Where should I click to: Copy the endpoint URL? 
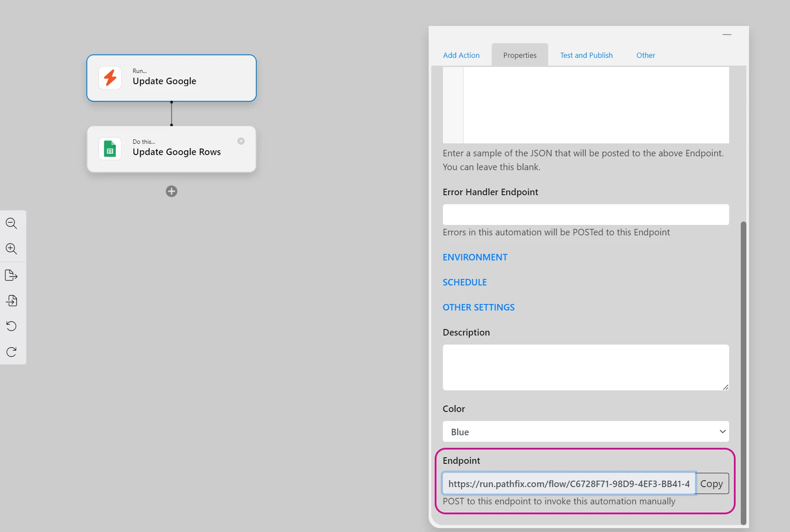711,484
